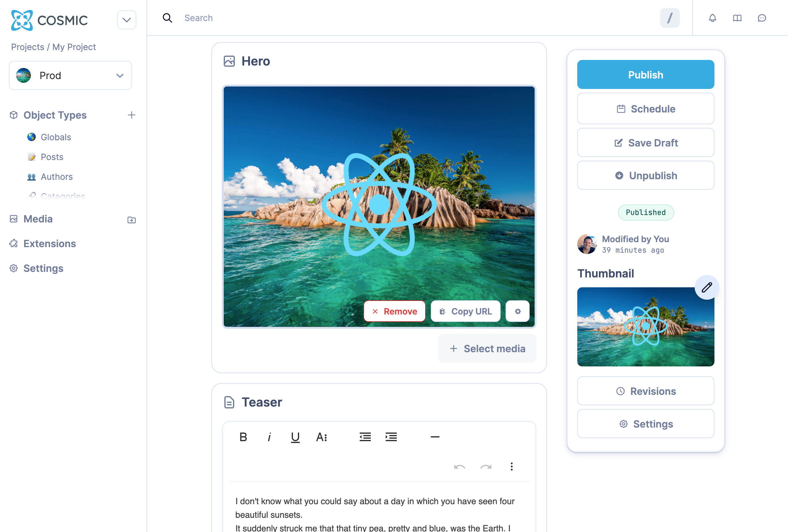The height and width of the screenshot is (532, 788).
Task: Remove the Hero image
Action: click(394, 311)
